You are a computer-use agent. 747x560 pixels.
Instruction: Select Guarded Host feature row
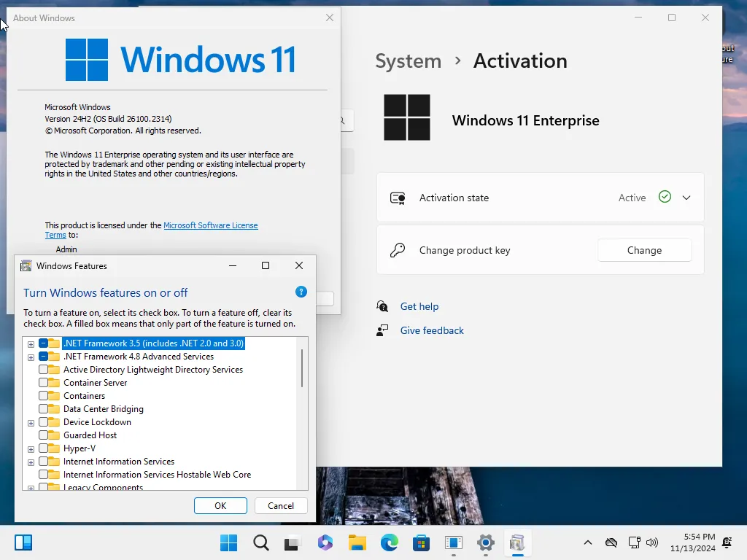tap(90, 435)
